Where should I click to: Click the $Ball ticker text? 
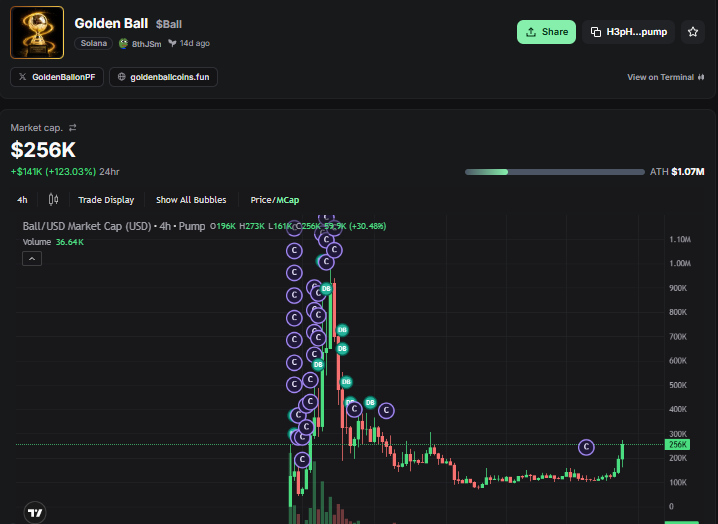click(x=169, y=24)
